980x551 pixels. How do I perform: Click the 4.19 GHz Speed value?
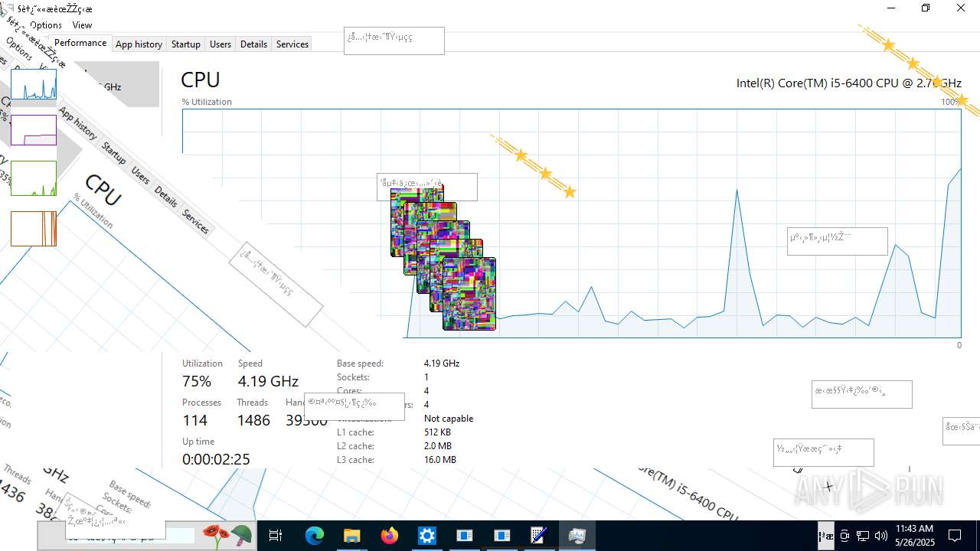(268, 381)
